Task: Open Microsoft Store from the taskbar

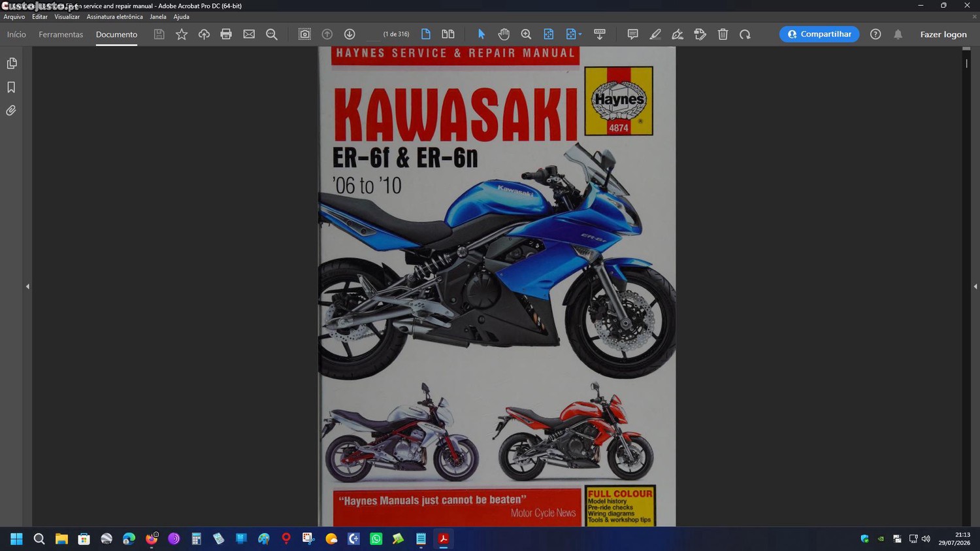Action: pyautogui.click(x=84, y=539)
